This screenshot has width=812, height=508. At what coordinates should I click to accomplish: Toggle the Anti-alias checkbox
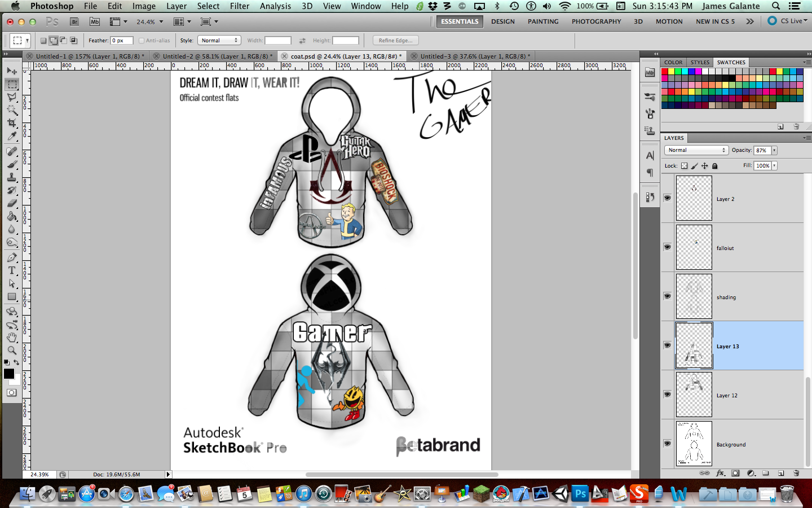click(142, 41)
